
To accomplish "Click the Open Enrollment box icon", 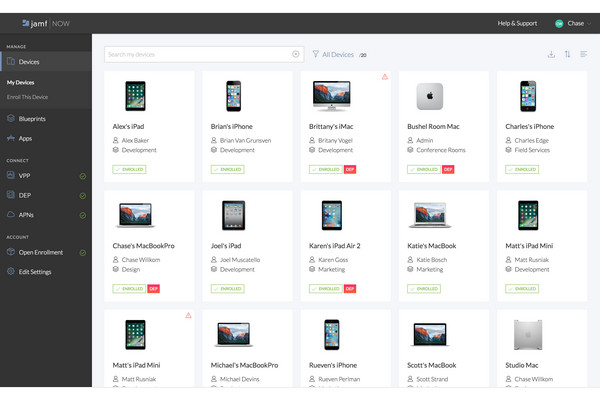I will click(11, 252).
